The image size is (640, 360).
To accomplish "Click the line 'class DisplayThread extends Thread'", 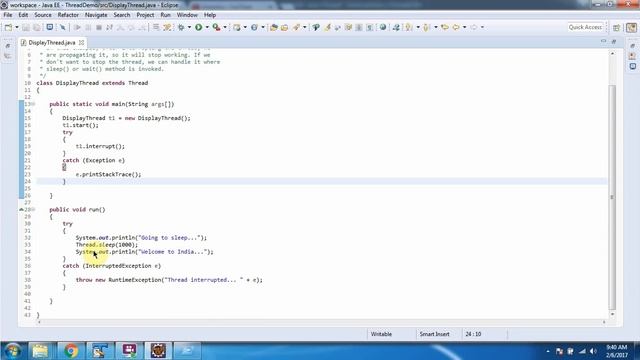I will click(x=92, y=83).
